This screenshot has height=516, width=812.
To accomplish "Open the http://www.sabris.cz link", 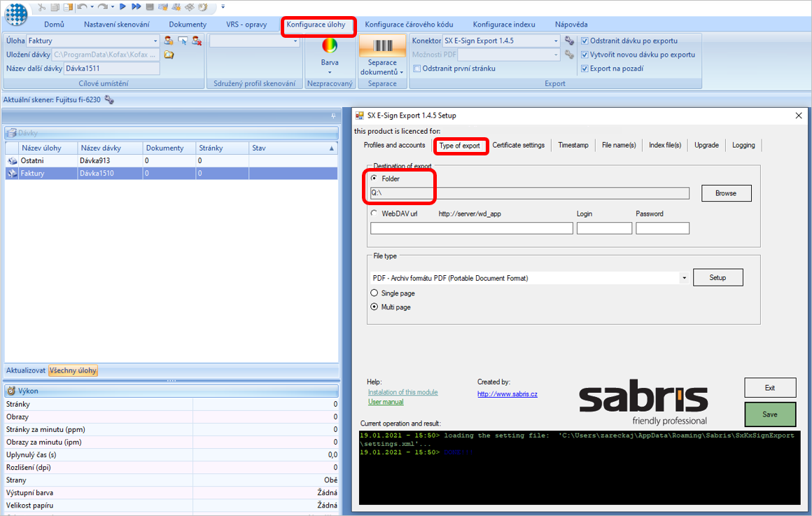I will [507, 394].
